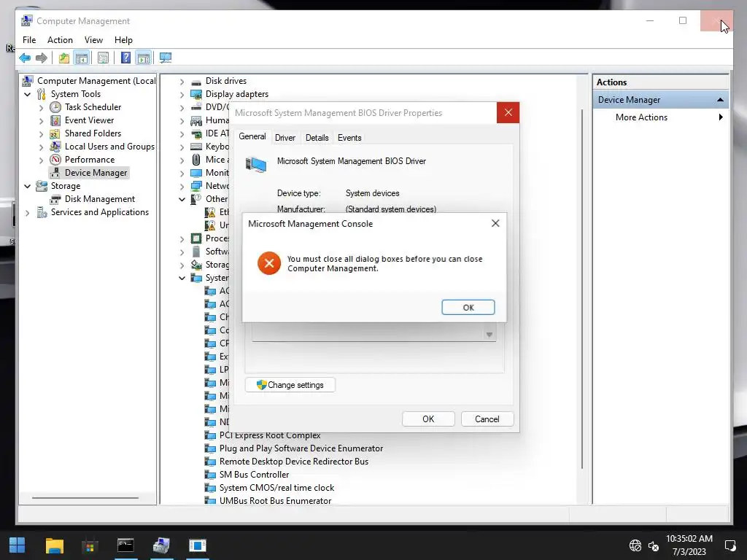Switch to the Events tab
747x560 pixels.
click(x=349, y=138)
